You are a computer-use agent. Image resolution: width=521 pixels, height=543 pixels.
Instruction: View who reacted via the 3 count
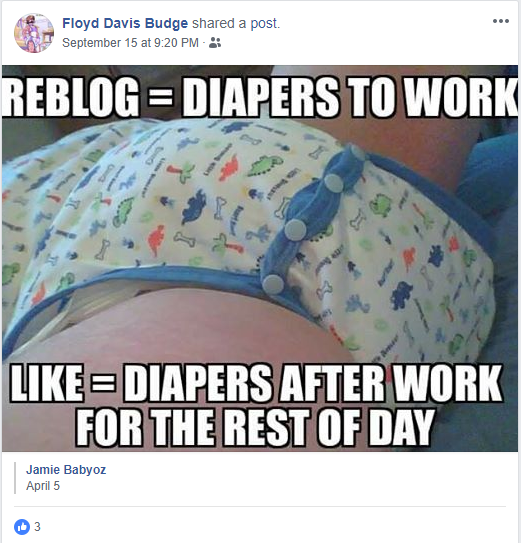(x=37, y=527)
